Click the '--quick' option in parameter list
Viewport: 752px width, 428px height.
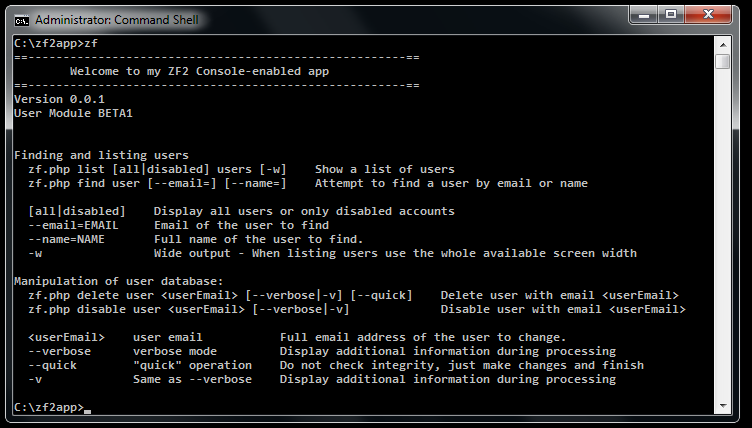[52, 366]
